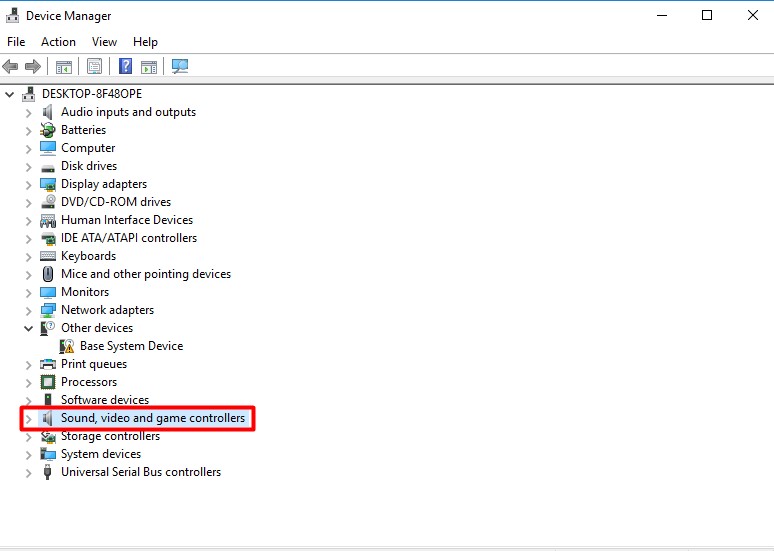
Task: Open the blue question mark Help icon
Action: [x=125, y=67]
